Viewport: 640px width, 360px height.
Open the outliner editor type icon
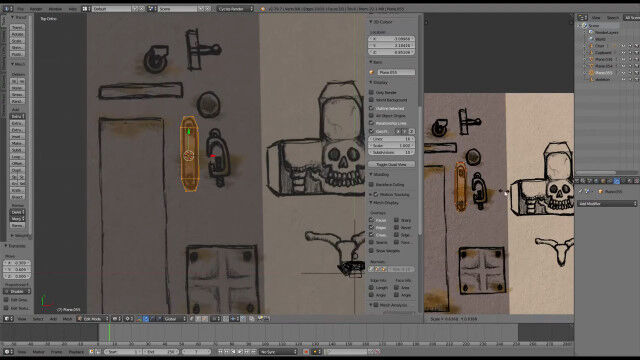click(582, 18)
